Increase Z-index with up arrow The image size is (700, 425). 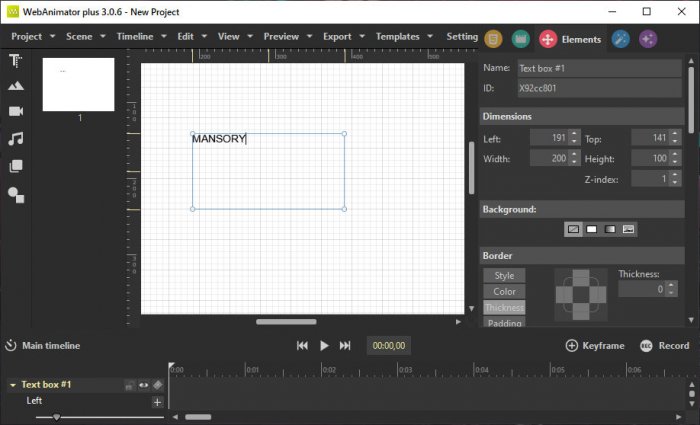675,175
